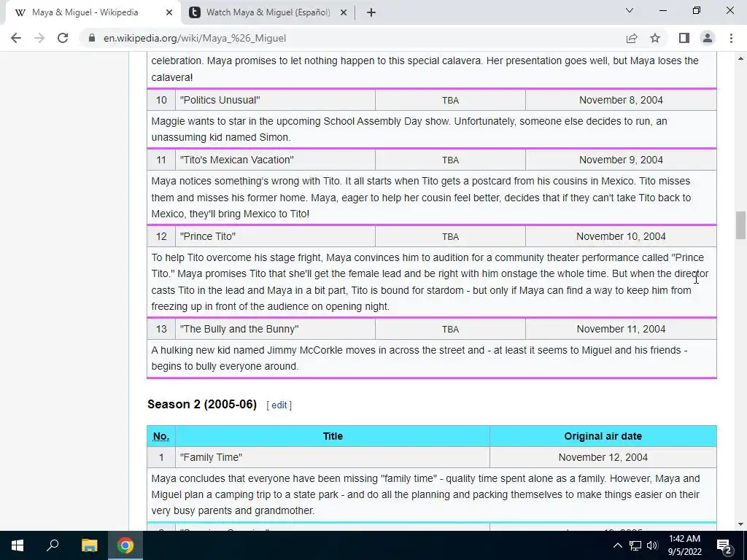
Task: Select the "Prince Tito" episode title
Action: pos(208,237)
